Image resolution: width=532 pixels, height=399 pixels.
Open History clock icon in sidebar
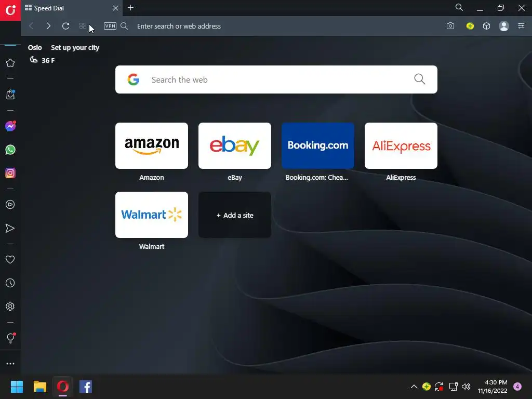10,283
